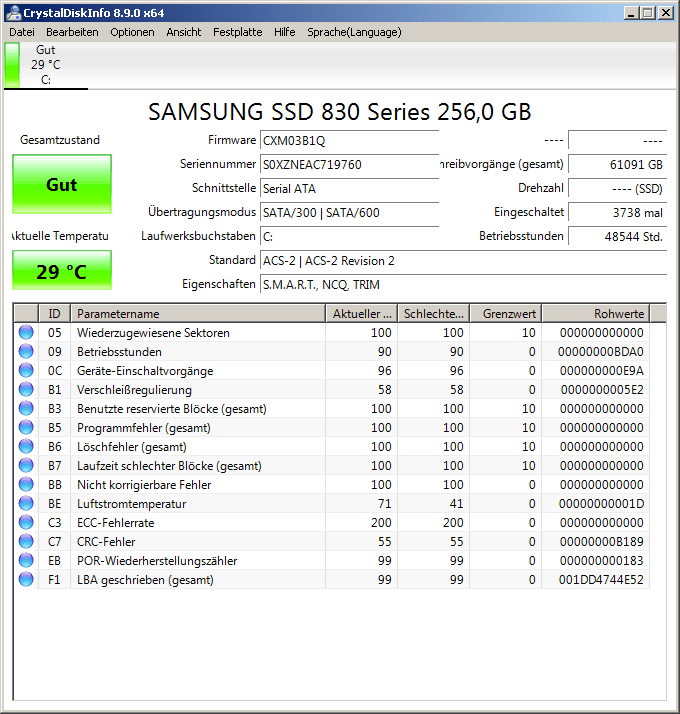Viewport: 680px width, 714px height.
Task: Click the Parametername column header
Action: tap(198, 314)
